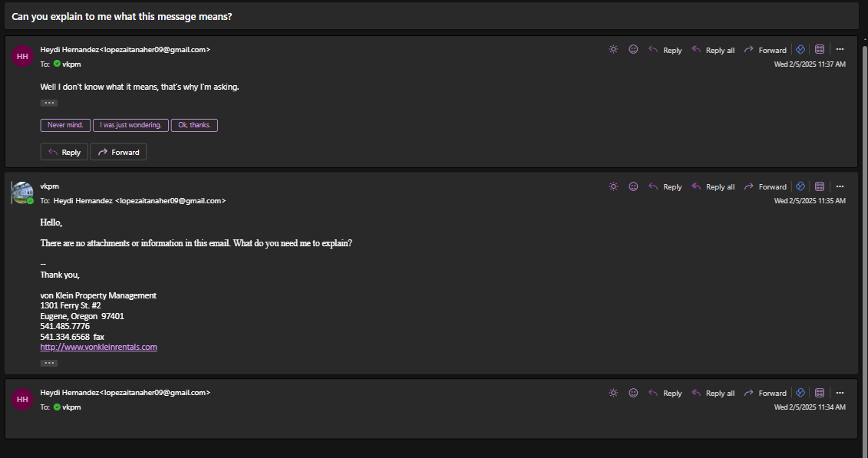Viewport: 868px width, 458px height.
Task: Choose the 'I was just wondering.' suggestion
Action: (x=130, y=125)
